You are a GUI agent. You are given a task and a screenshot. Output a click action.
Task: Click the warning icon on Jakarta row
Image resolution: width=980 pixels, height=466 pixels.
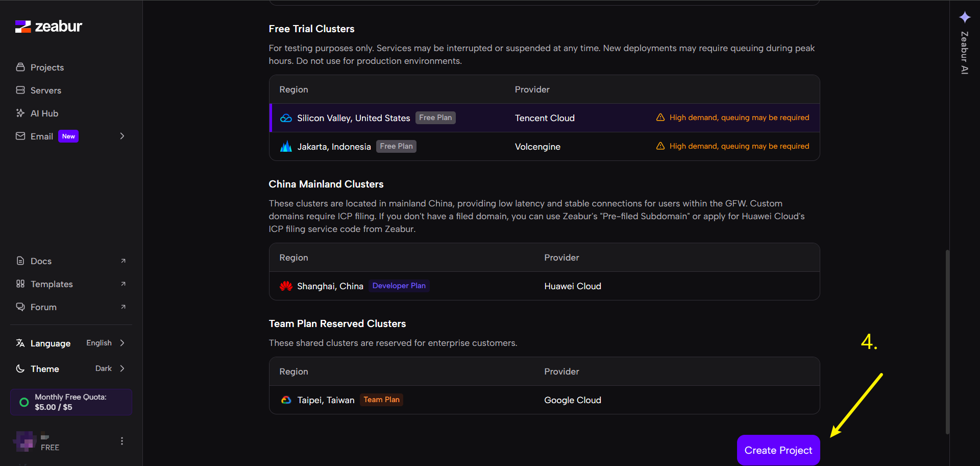click(x=660, y=146)
